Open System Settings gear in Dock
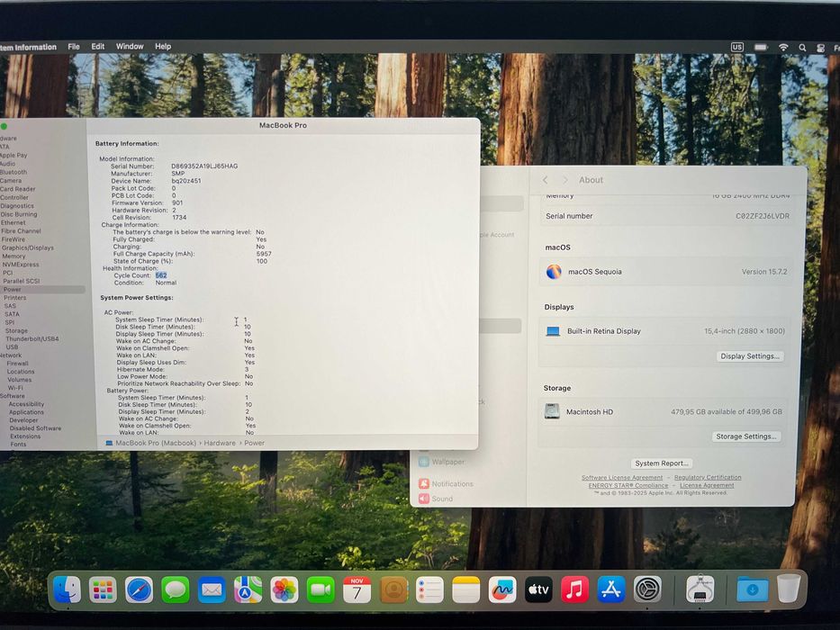The image size is (840, 630). (x=647, y=589)
